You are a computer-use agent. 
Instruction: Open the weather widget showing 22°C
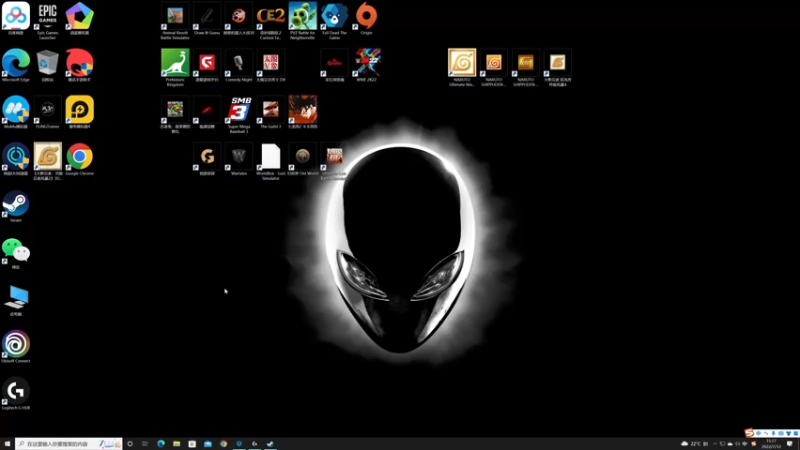click(692, 444)
